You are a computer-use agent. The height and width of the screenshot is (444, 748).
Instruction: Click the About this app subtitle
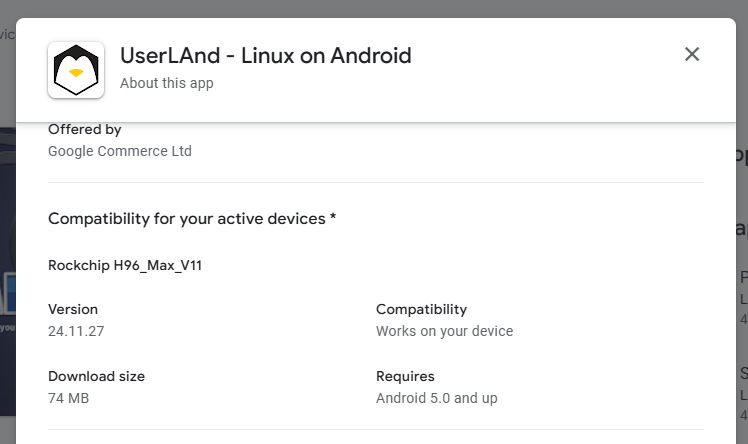tap(166, 83)
